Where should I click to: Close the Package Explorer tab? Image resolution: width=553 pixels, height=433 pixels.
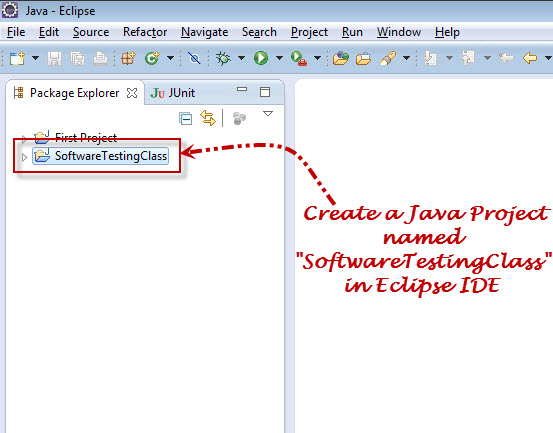pos(132,93)
